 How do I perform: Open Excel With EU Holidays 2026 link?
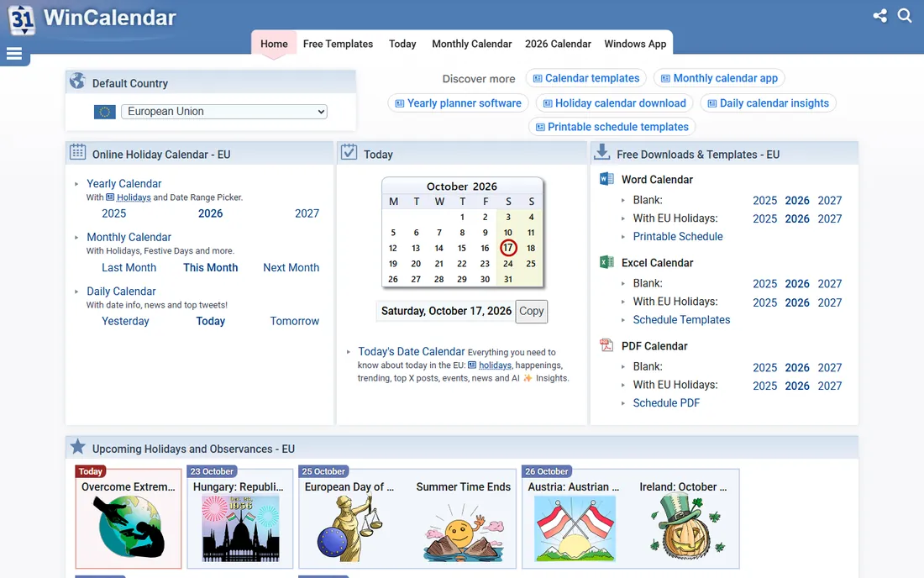[x=796, y=302]
